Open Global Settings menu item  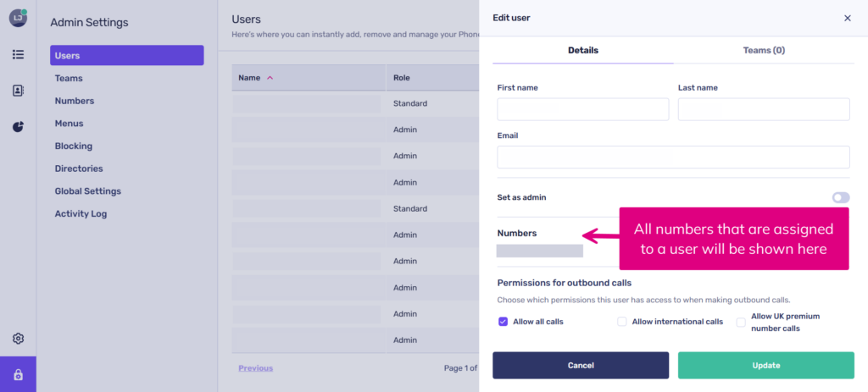pos(88,191)
